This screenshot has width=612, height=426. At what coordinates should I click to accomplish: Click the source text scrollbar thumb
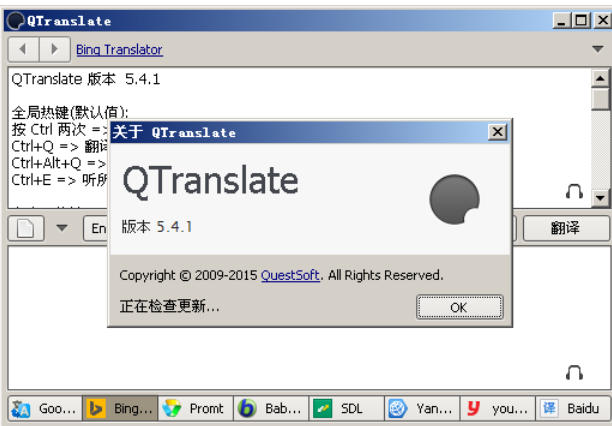600,99
